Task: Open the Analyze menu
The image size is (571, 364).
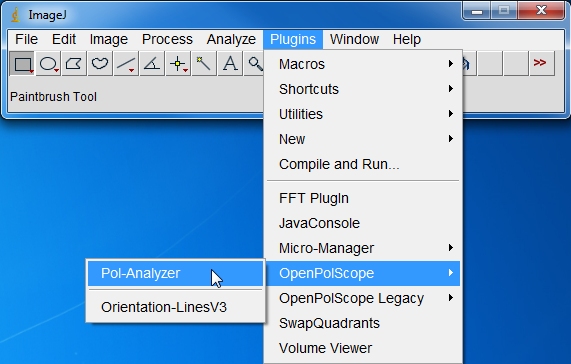Action: tap(231, 39)
